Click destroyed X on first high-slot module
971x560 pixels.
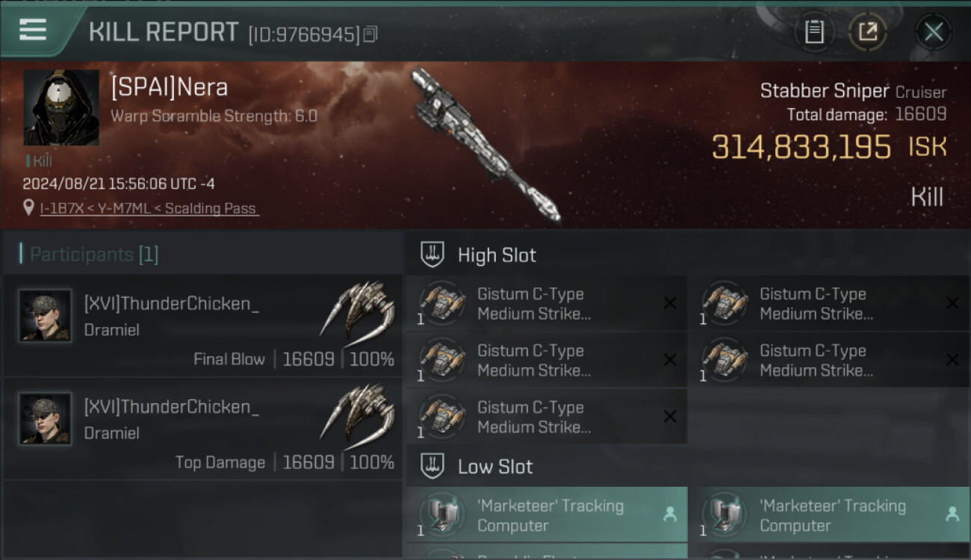(670, 303)
